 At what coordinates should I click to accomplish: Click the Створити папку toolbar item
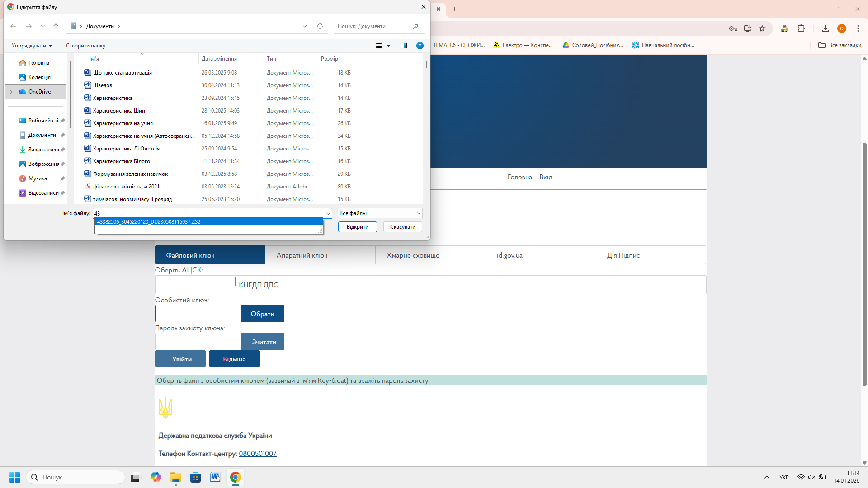click(85, 46)
